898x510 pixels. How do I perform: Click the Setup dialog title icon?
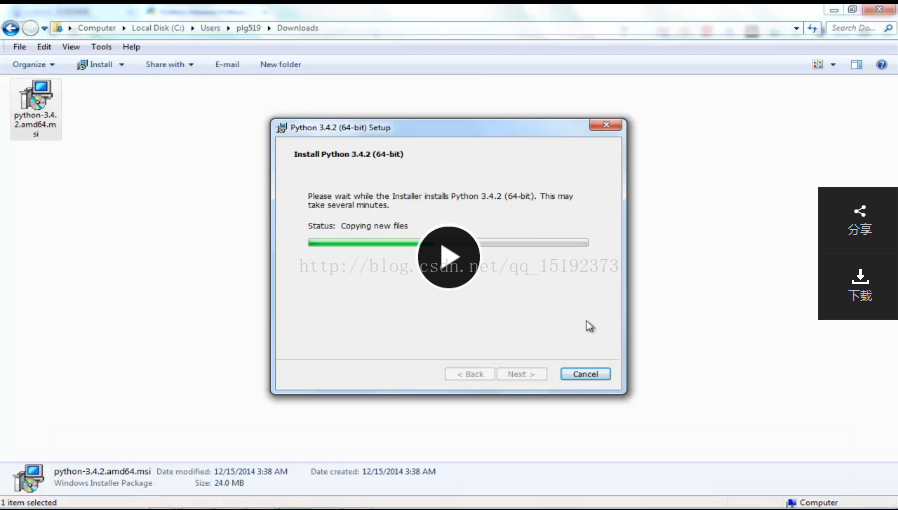[x=281, y=128]
